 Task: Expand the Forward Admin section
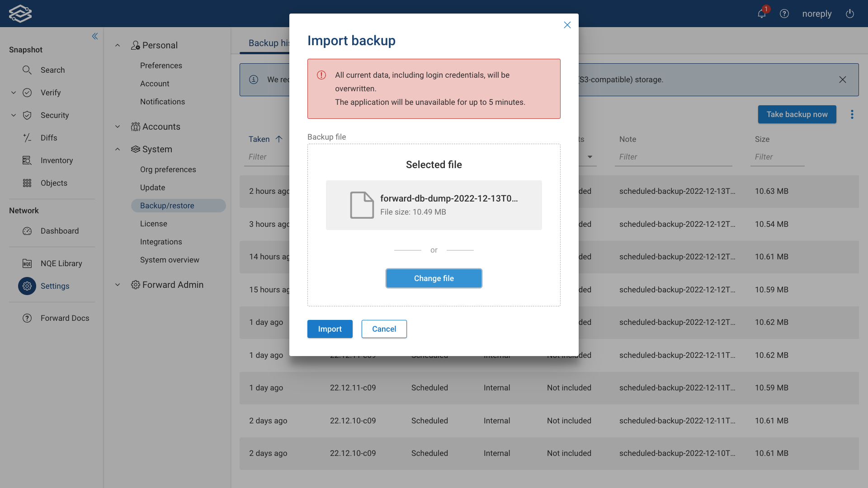[117, 285]
